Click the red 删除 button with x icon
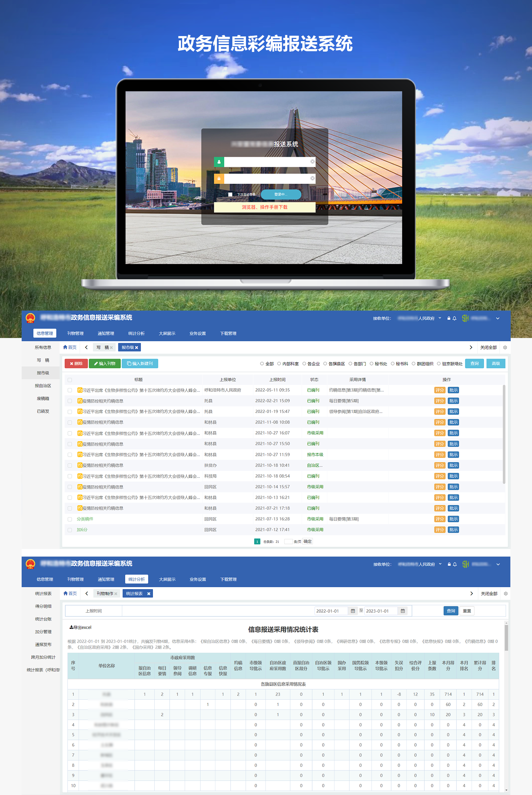The height and width of the screenshot is (795, 532). click(76, 364)
